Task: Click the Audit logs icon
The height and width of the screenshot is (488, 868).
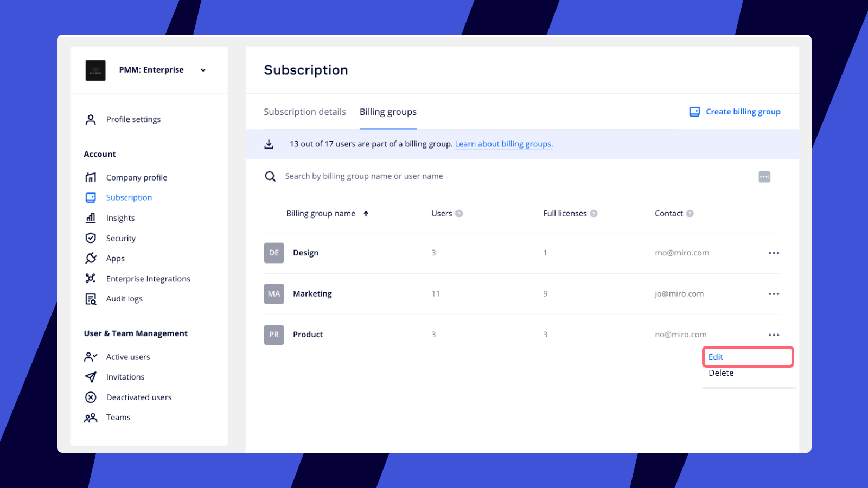Action: (91, 299)
